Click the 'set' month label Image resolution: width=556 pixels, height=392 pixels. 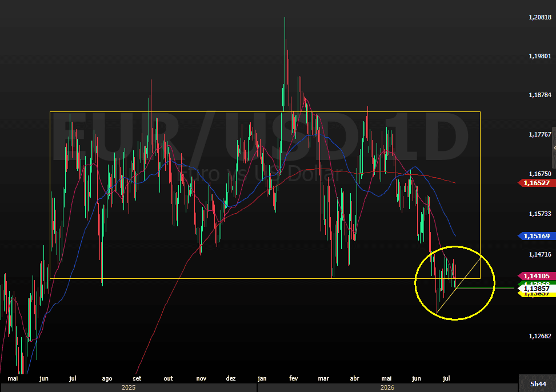[137, 378]
